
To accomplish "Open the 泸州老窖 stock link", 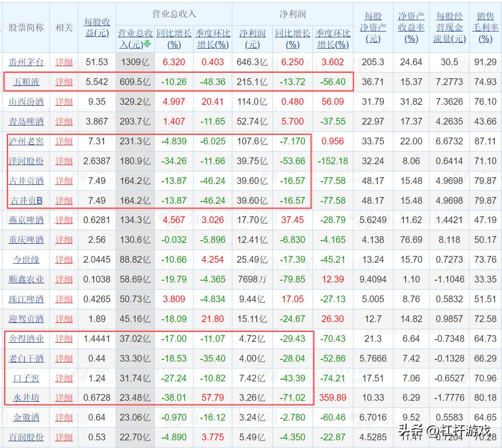I will [x=26, y=141].
